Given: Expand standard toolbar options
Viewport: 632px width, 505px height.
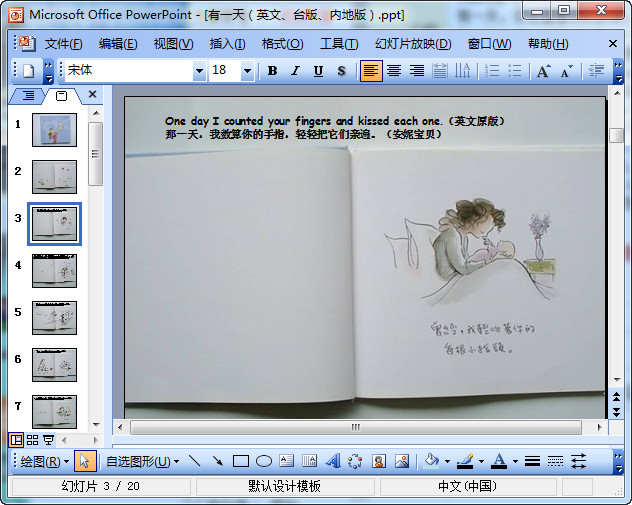Looking at the screenshot, I should pyautogui.click(x=49, y=71).
